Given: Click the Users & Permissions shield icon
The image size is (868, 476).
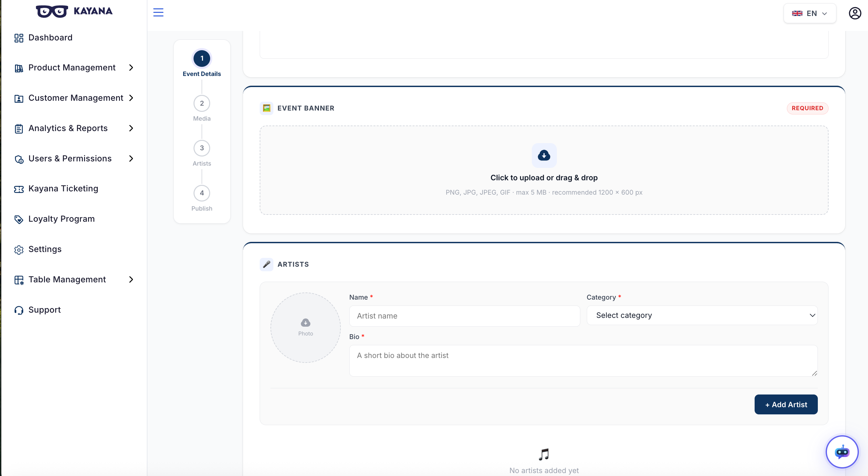Looking at the screenshot, I should [x=19, y=159].
